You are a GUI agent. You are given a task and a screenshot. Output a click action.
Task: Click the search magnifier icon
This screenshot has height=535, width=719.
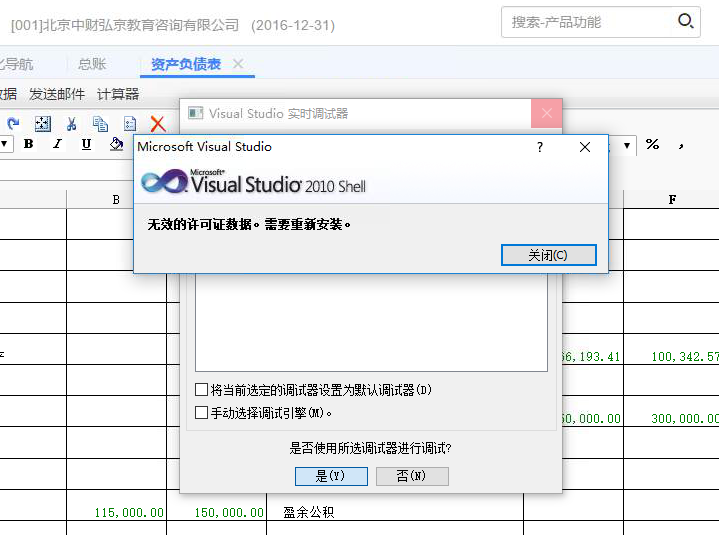point(686,21)
